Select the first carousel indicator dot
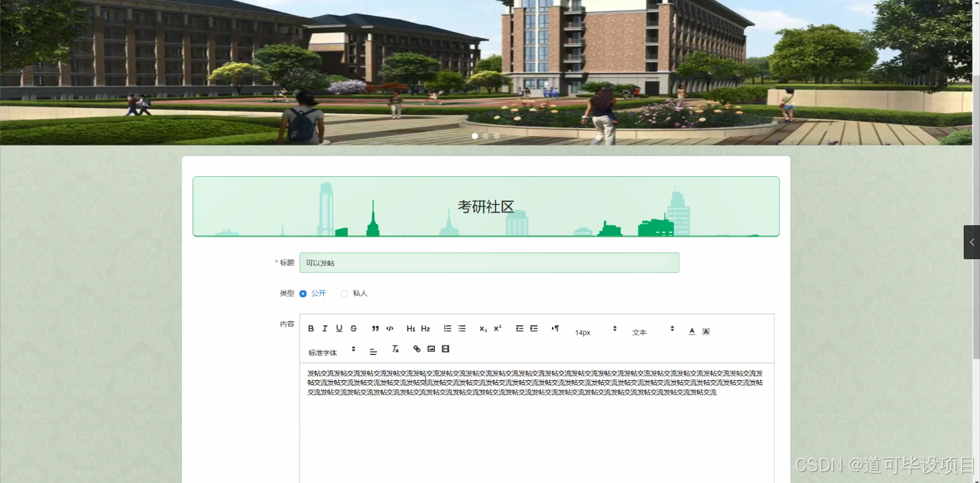 click(475, 136)
